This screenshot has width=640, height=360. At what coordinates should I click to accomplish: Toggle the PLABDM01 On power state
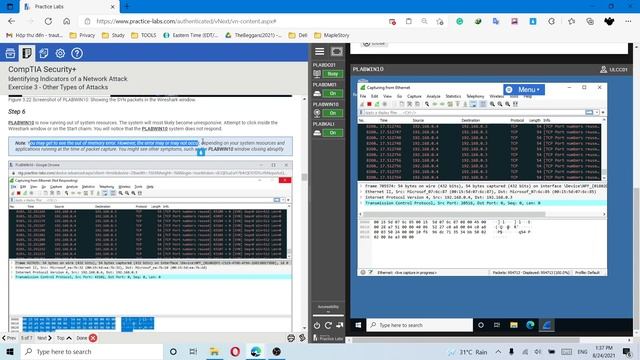pyautogui.click(x=333, y=93)
